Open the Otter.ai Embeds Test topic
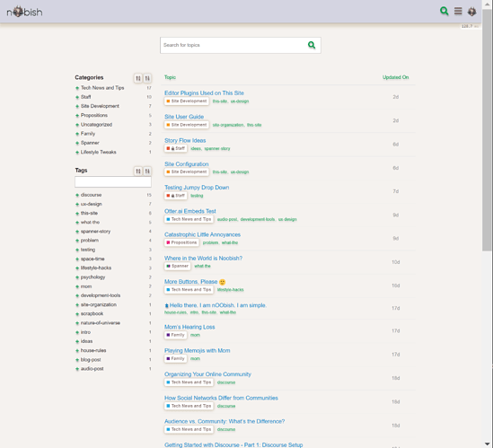The width and height of the screenshot is (493, 448). [189, 211]
